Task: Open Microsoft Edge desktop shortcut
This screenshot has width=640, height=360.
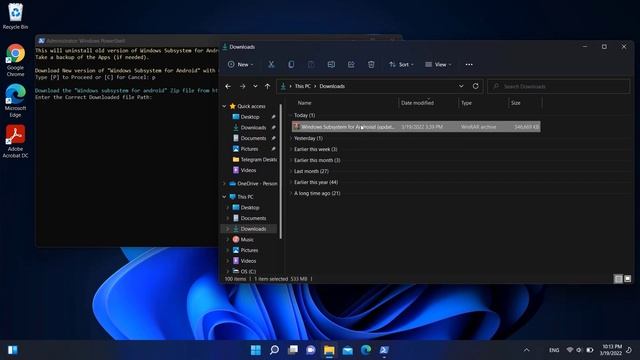Action: click(16, 101)
